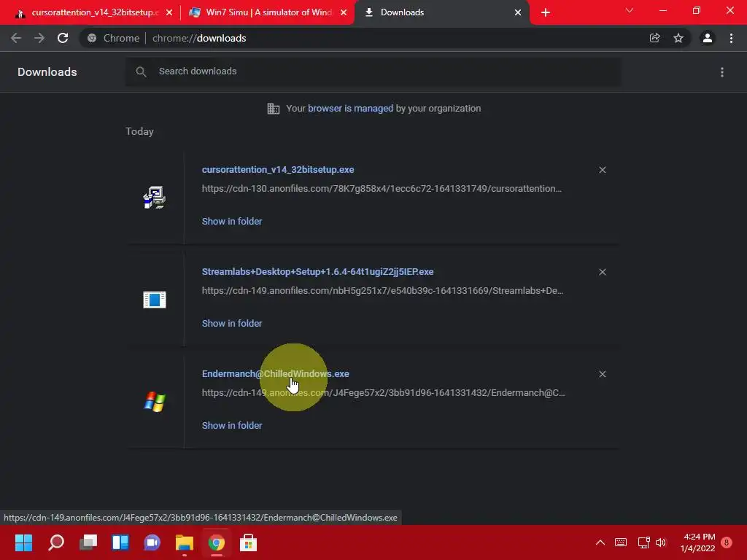
Task: Open network settings from the tray
Action: pos(643,542)
